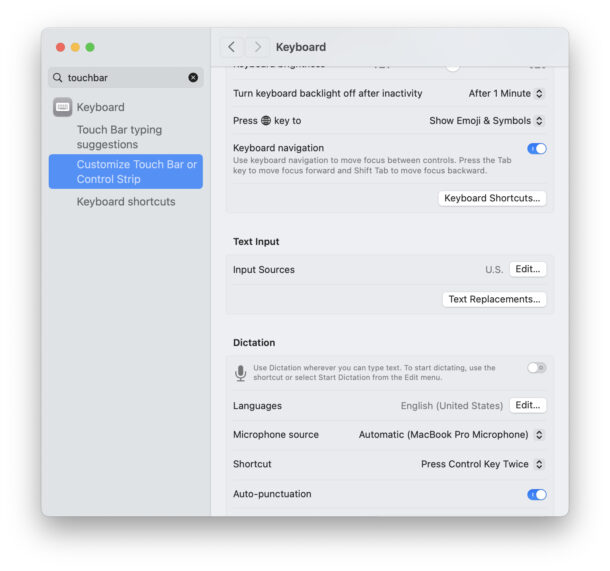Open the Keyboard Shortcuts… button
This screenshot has width=610, height=571.
point(492,198)
